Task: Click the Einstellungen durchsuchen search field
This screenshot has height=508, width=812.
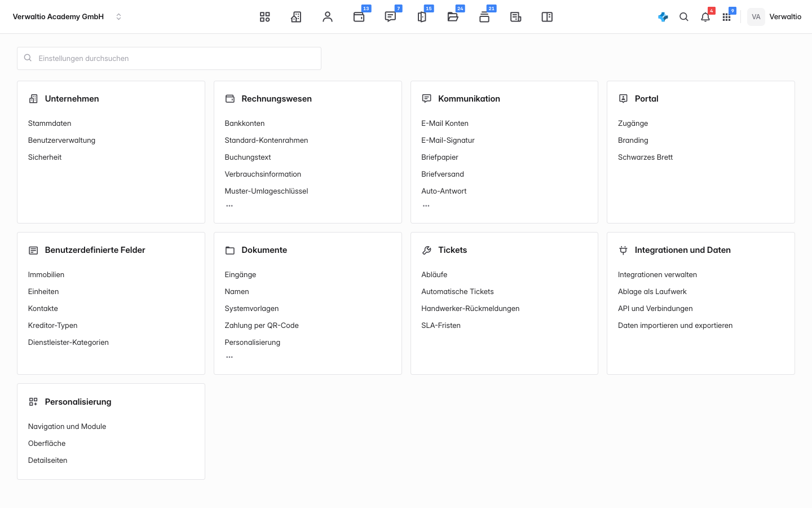Action: click(169, 59)
